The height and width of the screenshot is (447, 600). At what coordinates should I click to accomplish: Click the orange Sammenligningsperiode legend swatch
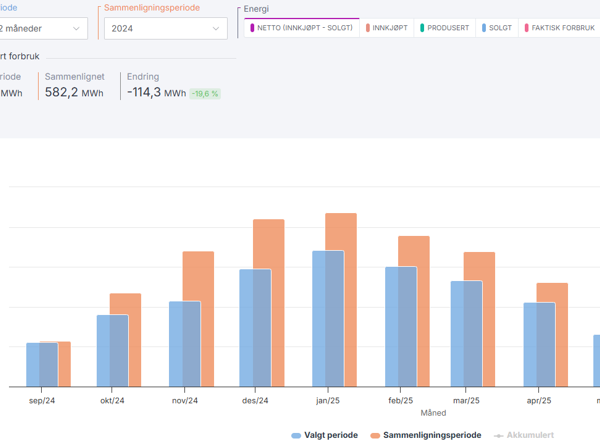pyautogui.click(x=376, y=435)
